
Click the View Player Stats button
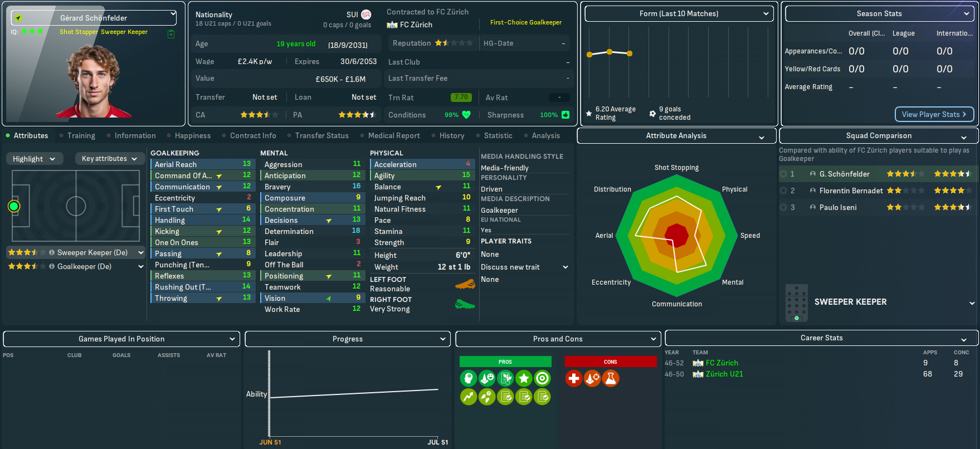(x=934, y=114)
